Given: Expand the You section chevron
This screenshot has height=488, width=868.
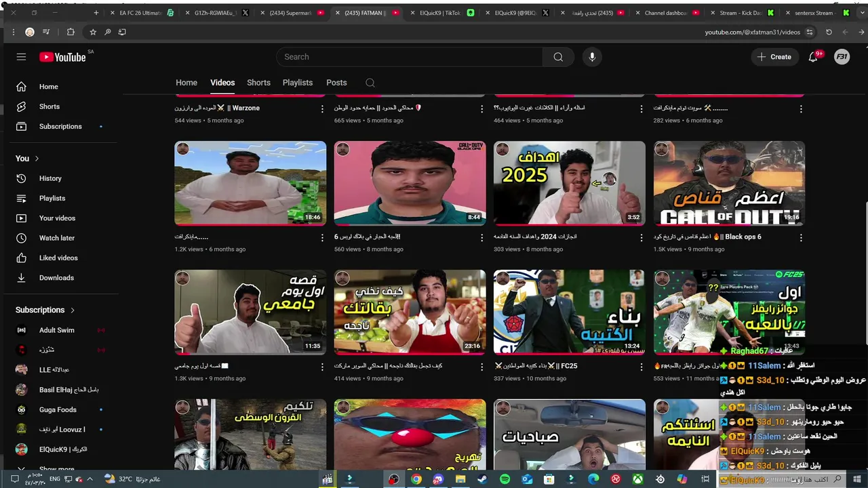Looking at the screenshot, I should (37, 159).
